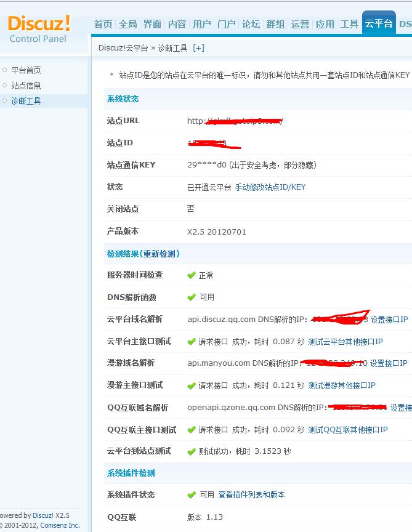Select 诊断工具 in sidebar
This screenshot has width=412, height=532.
[26, 101]
